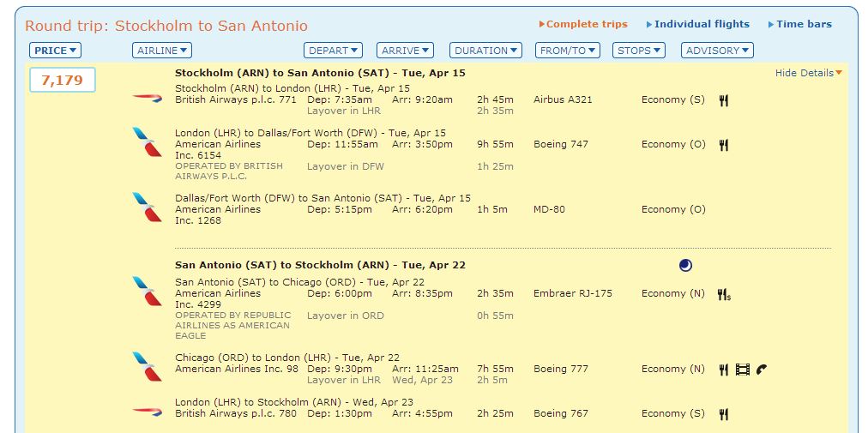The width and height of the screenshot is (868, 433).
Task: Open the FROM/TO dropdown
Action: click(567, 51)
